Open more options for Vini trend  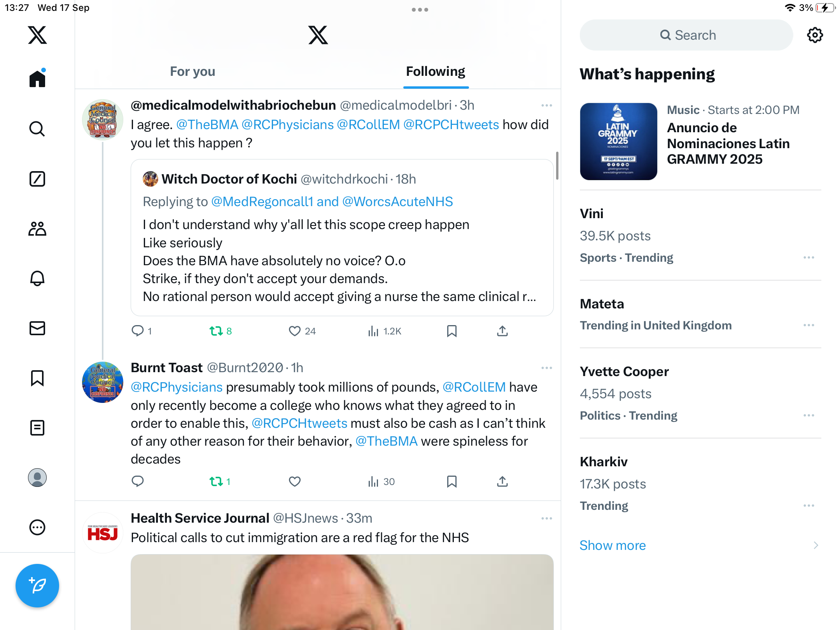(808, 257)
